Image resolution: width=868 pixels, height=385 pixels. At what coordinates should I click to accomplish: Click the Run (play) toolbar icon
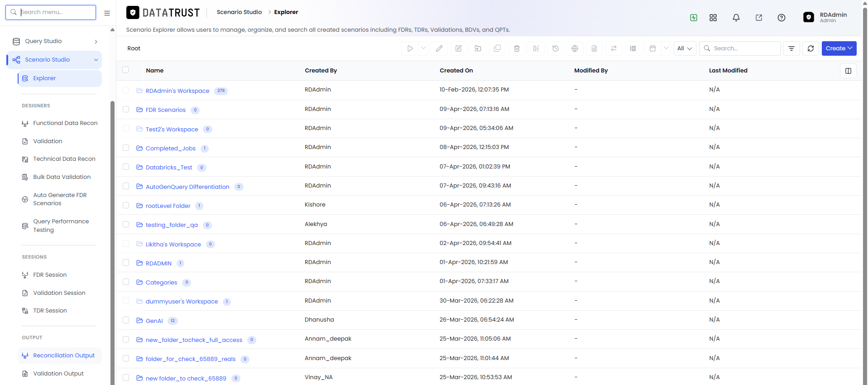(x=410, y=48)
